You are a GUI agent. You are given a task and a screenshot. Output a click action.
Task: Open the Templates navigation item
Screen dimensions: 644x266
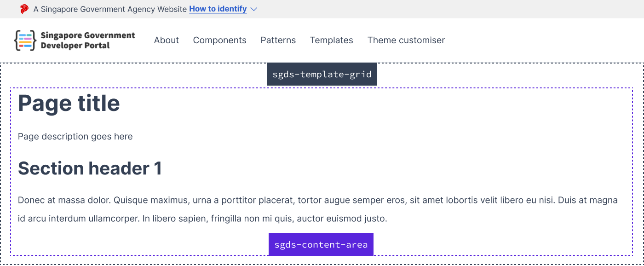(x=332, y=40)
